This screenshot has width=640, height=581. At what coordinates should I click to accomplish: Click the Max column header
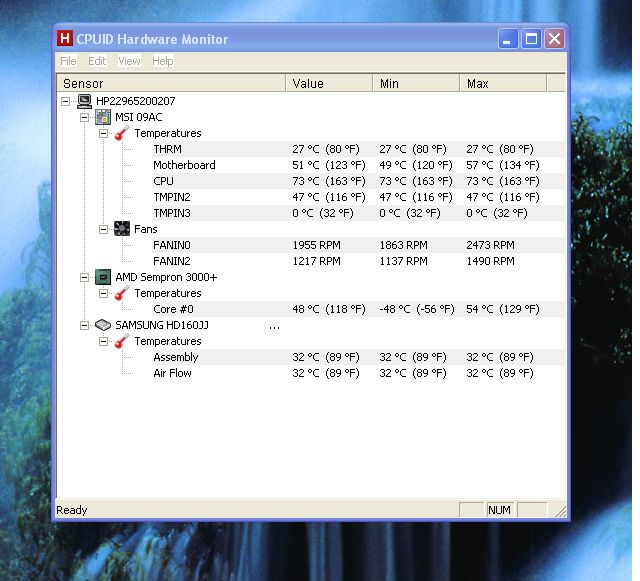pos(504,84)
